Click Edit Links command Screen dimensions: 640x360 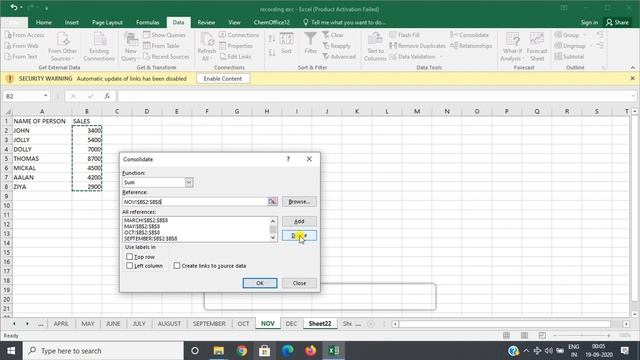[x=235, y=56]
